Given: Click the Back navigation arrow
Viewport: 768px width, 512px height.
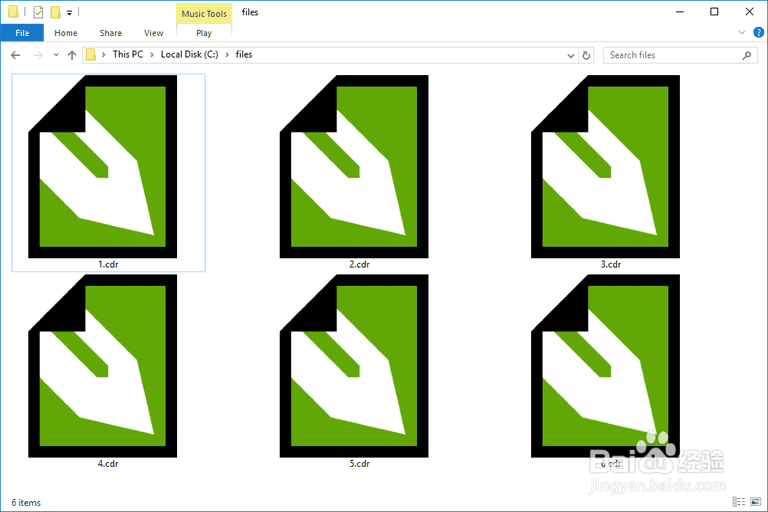Looking at the screenshot, I should click(16, 55).
